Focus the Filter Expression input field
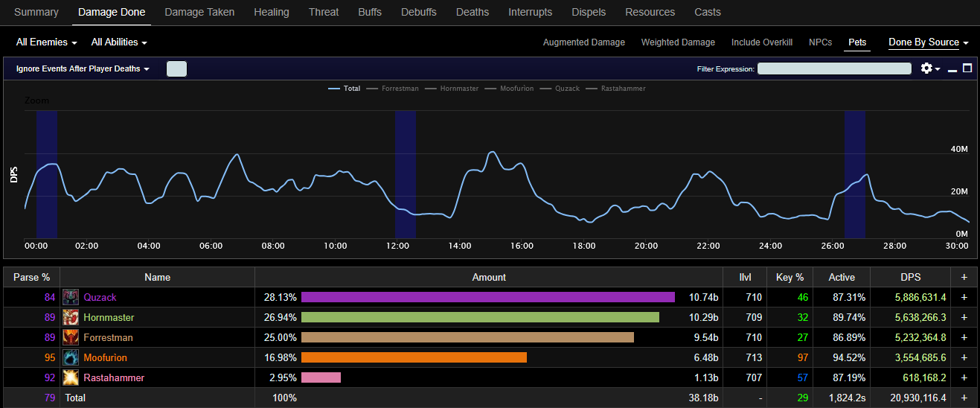The height and width of the screenshot is (408, 980). pos(834,68)
